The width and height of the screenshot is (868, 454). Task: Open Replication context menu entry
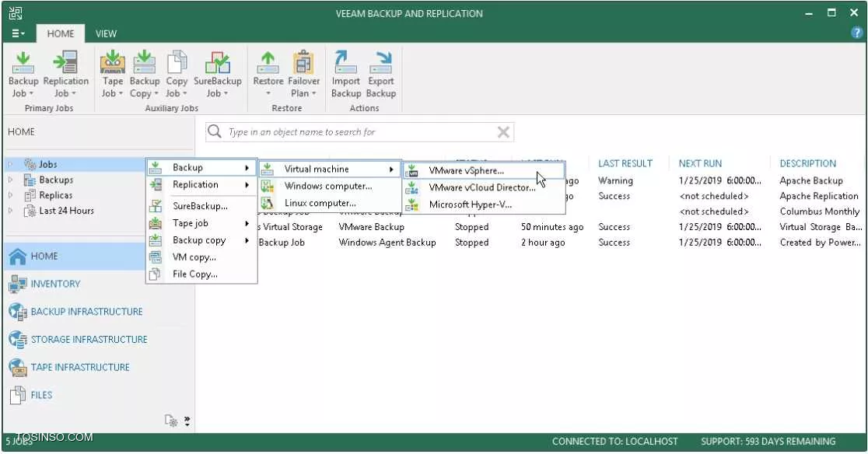(x=201, y=185)
